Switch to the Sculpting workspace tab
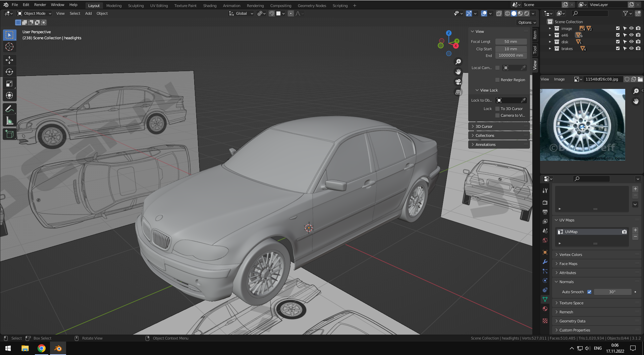Screen dimensions: 644x355 coord(136,6)
